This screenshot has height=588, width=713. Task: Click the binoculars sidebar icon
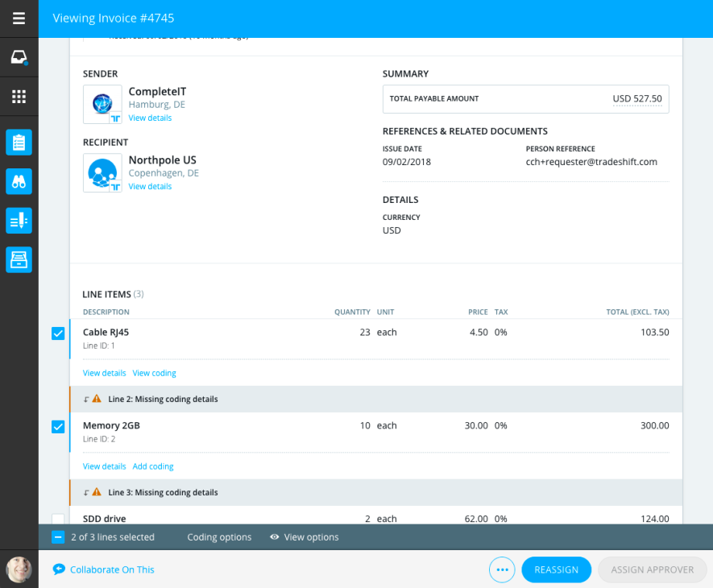pos(19,181)
